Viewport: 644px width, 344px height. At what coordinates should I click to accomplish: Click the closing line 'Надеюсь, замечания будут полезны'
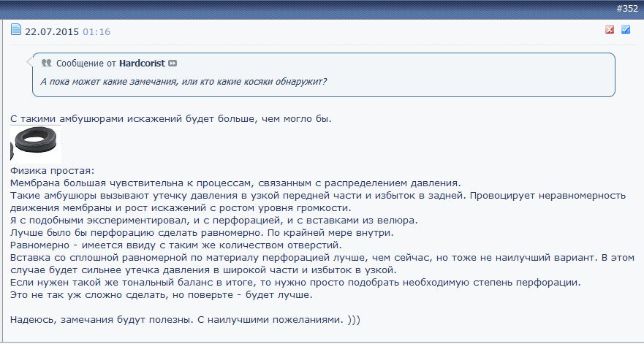tap(186, 319)
